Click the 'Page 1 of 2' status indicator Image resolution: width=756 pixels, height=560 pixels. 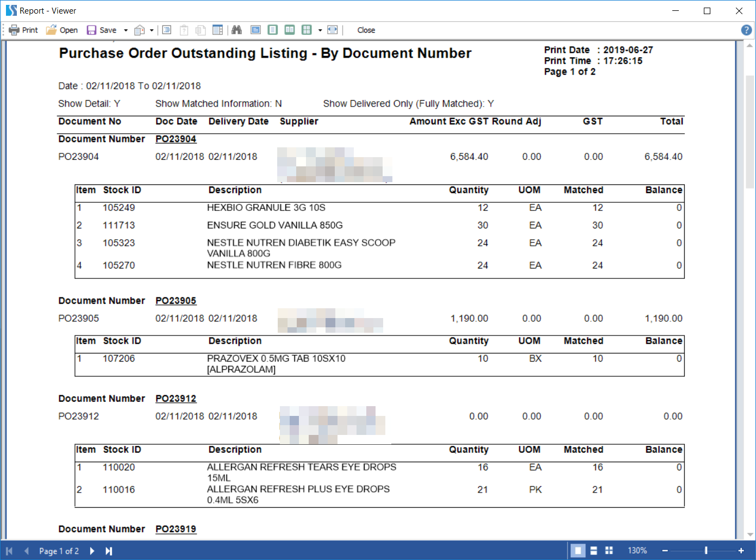coord(59,551)
